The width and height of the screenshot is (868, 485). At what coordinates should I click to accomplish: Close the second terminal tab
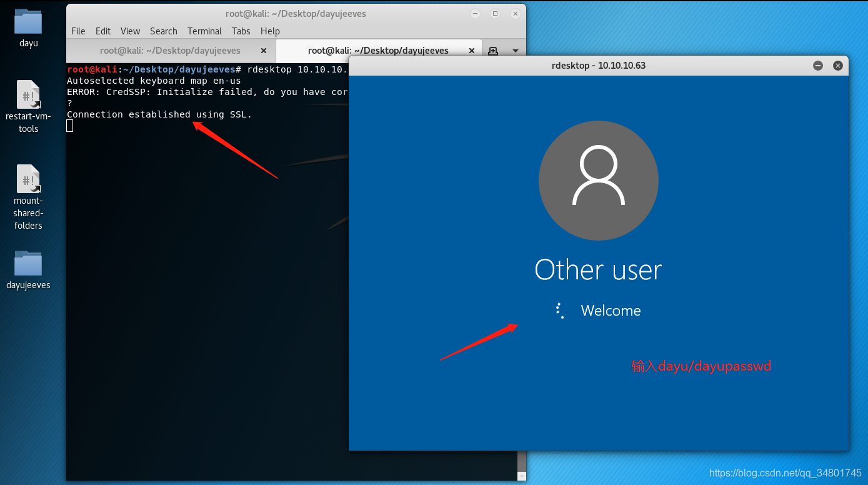[472, 51]
